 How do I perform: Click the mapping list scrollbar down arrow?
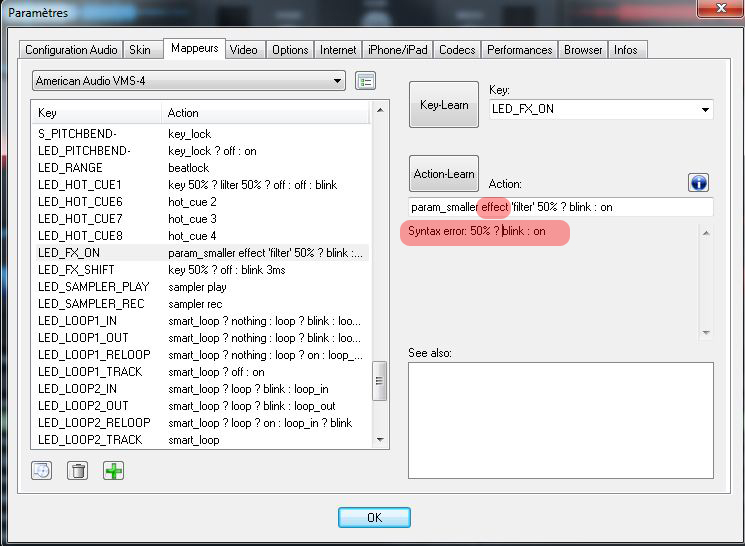click(x=379, y=439)
